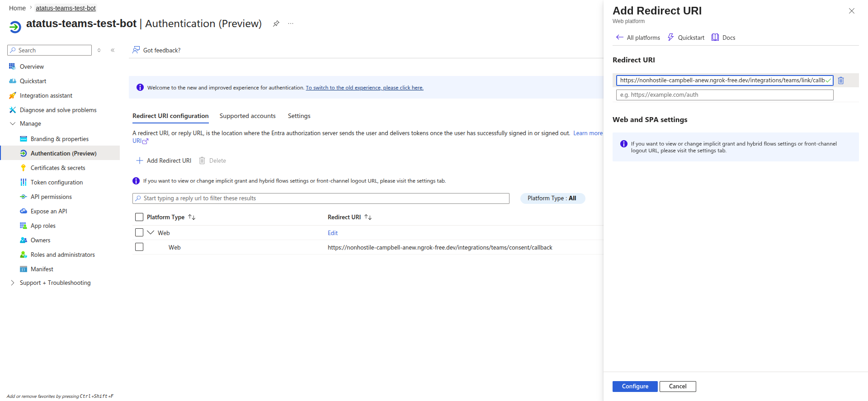
Task: Collapse the sidebar with the double chevron
Action: (113, 50)
